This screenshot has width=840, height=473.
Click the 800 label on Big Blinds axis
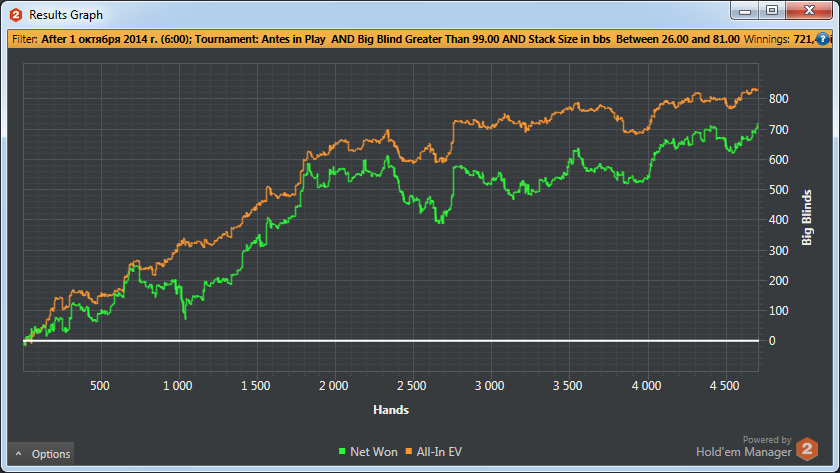778,99
